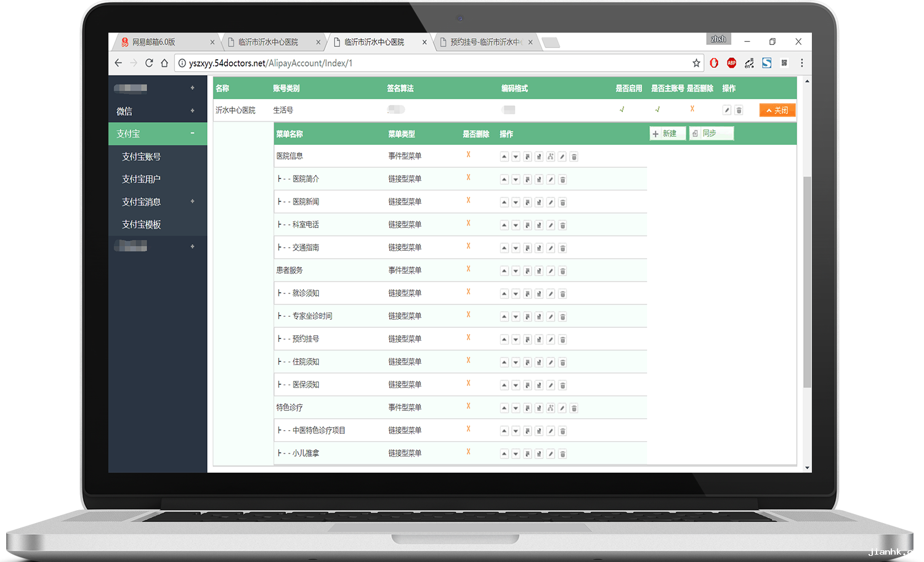Open the ABP Adblock extension icon
Screen dimensions: 924x562
pyautogui.click(x=731, y=63)
